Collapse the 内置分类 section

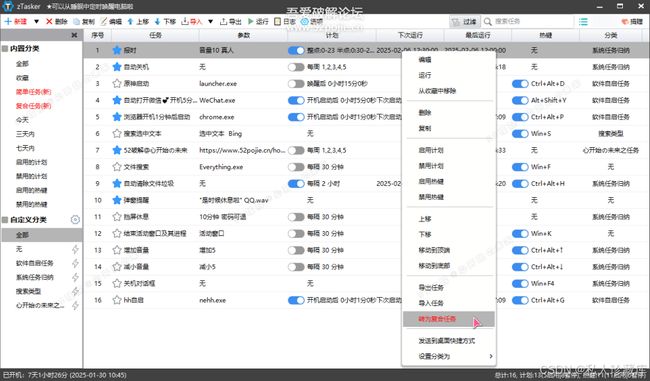[x=5, y=49]
